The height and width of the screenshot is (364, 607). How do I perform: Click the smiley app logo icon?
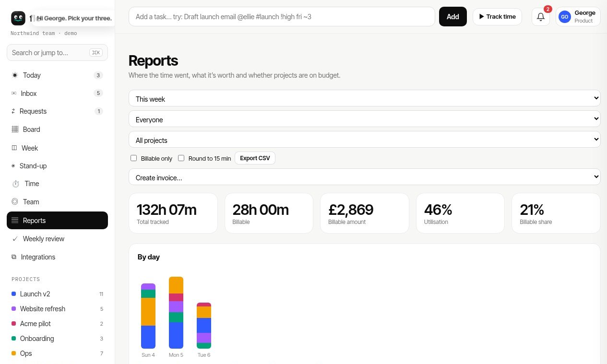point(18,18)
